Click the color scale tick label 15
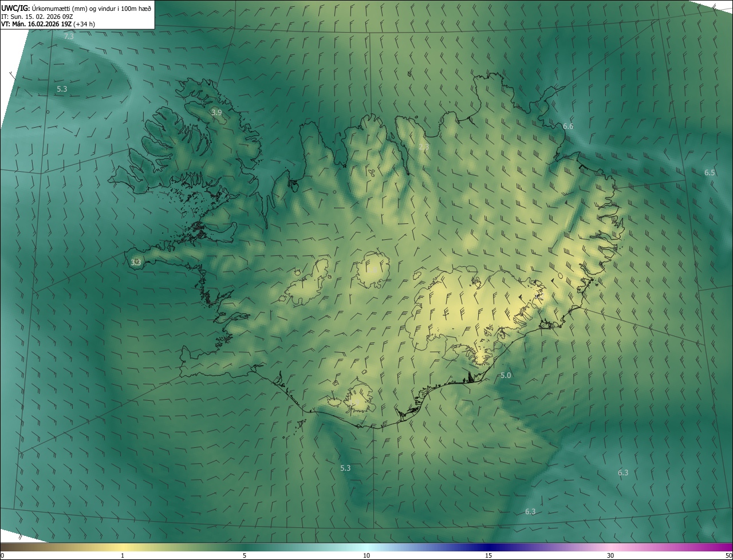Image resolution: width=733 pixels, height=560 pixels. tap(488, 555)
